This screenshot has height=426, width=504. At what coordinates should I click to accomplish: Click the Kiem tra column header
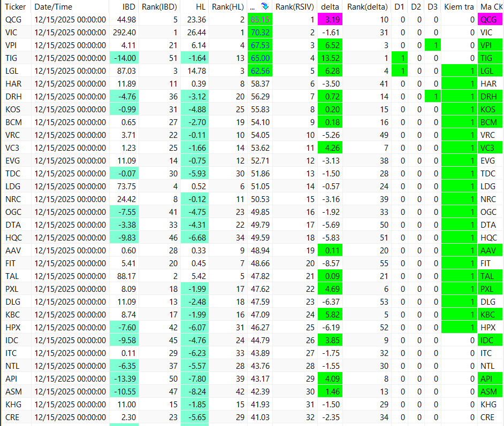pos(459,6)
